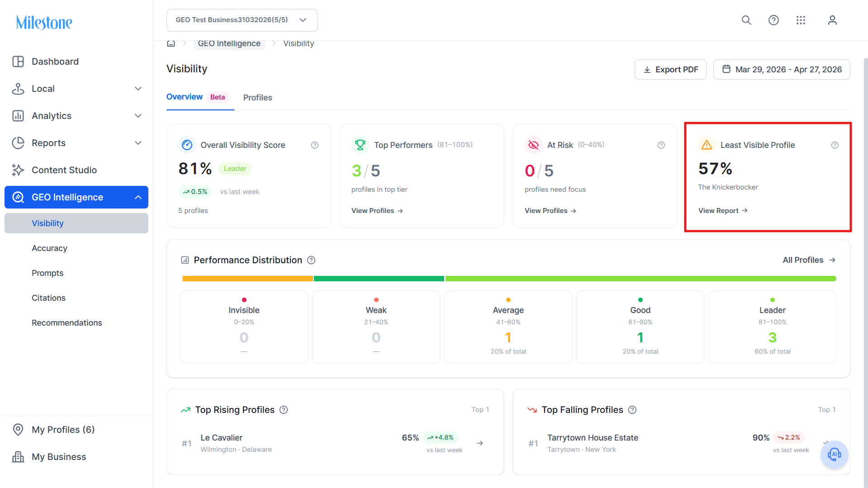Click the search magnifier icon
Viewport: 868px width, 488px height.
pos(746,20)
